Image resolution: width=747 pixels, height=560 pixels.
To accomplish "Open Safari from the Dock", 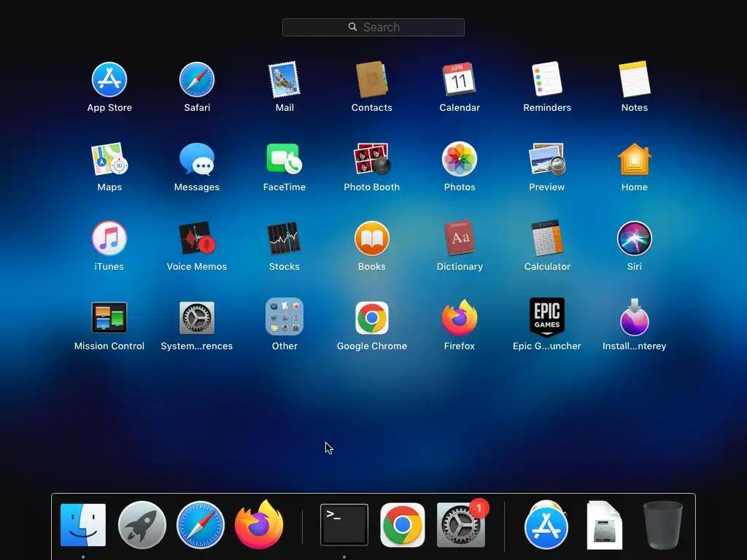I will click(201, 525).
